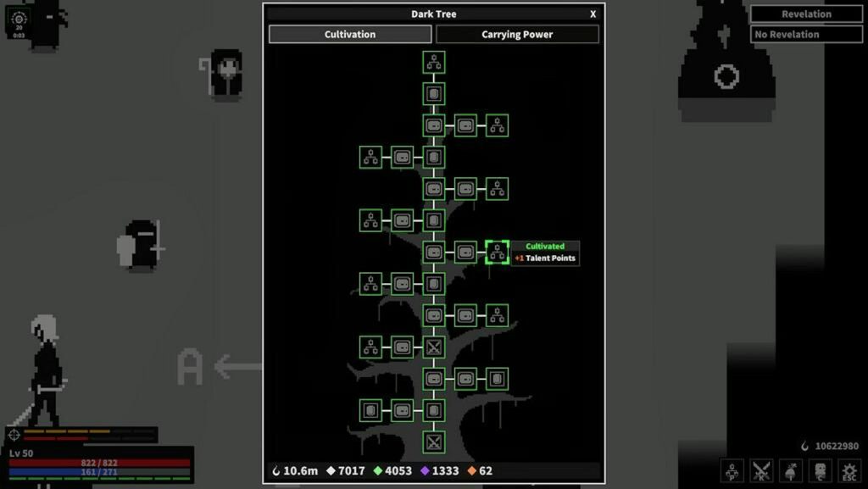The height and width of the screenshot is (489, 868).
Task: Select the bottom crossed-swords root node
Action: (434, 442)
